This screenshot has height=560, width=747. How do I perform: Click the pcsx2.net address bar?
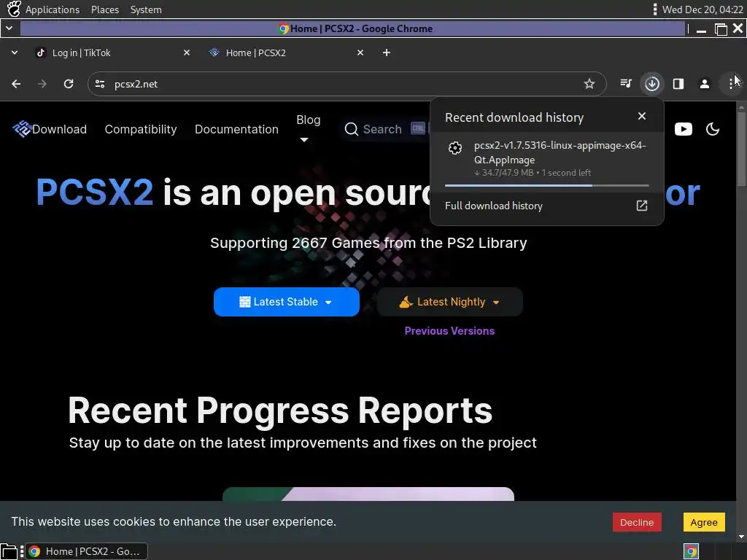(347, 84)
